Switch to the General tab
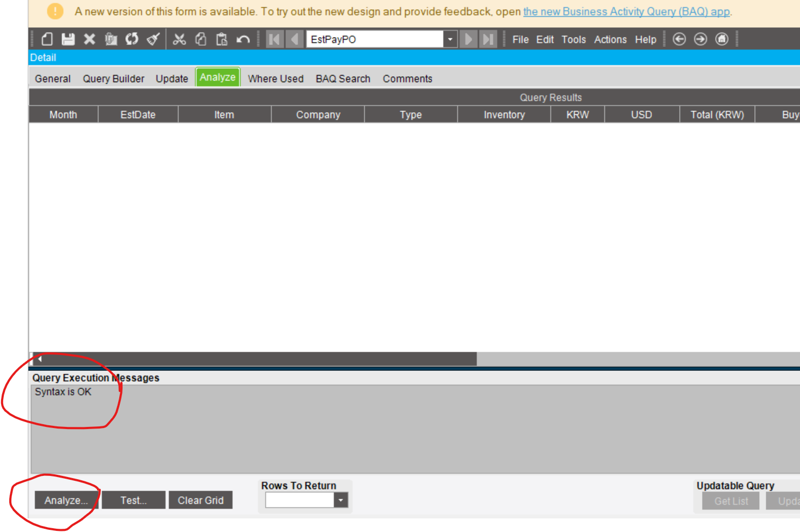The height and width of the screenshot is (532, 800). click(x=53, y=79)
